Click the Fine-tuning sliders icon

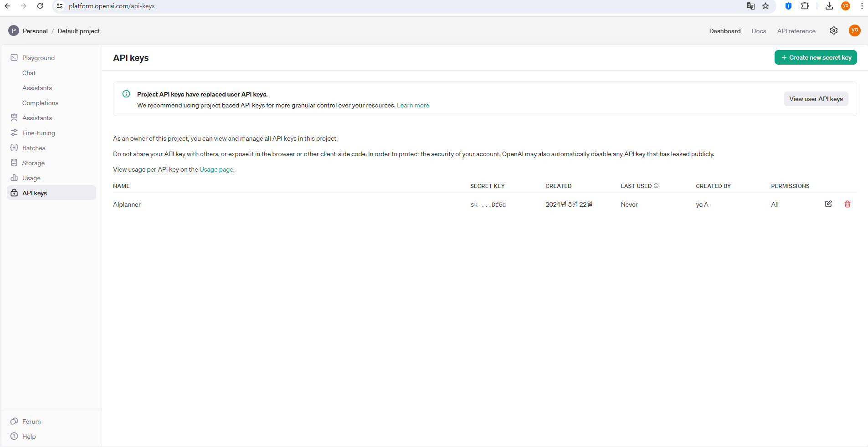coord(14,132)
